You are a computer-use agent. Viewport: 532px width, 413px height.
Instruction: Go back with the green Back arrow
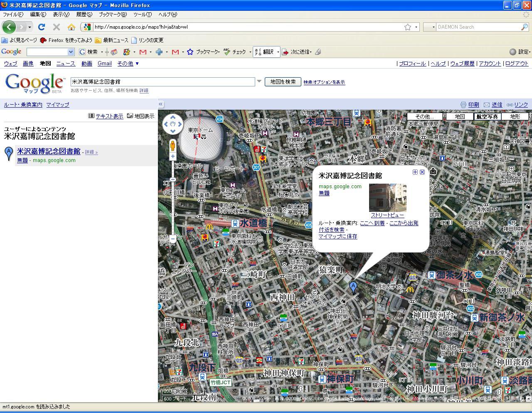click(x=9, y=27)
